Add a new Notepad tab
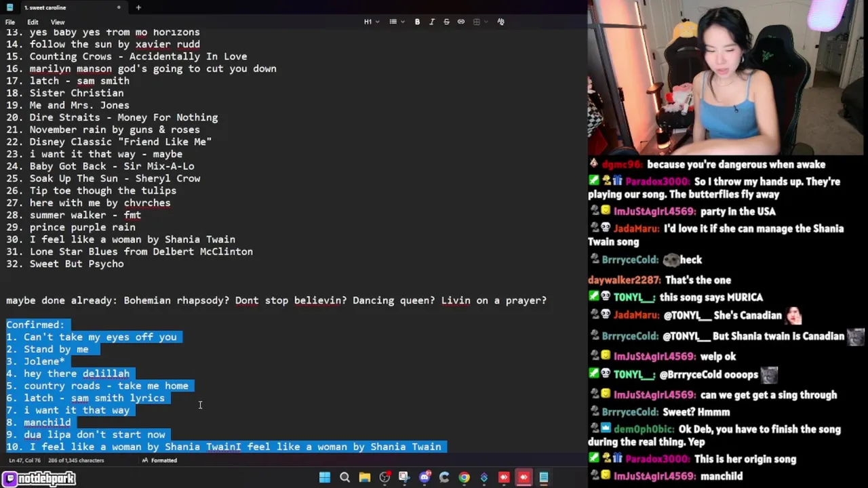This screenshot has height=488, width=868. click(x=138, y=7)
